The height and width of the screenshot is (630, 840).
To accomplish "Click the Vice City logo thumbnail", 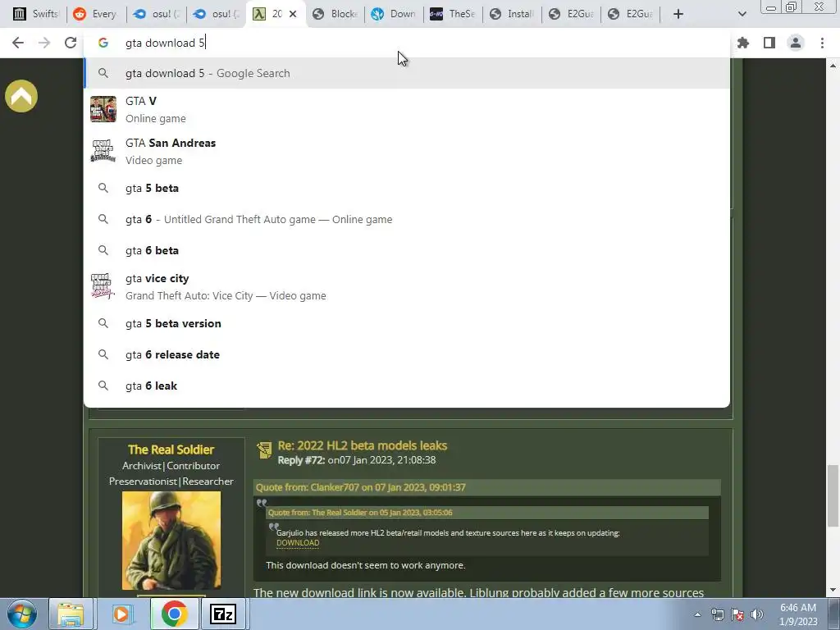I will [103, 286].
